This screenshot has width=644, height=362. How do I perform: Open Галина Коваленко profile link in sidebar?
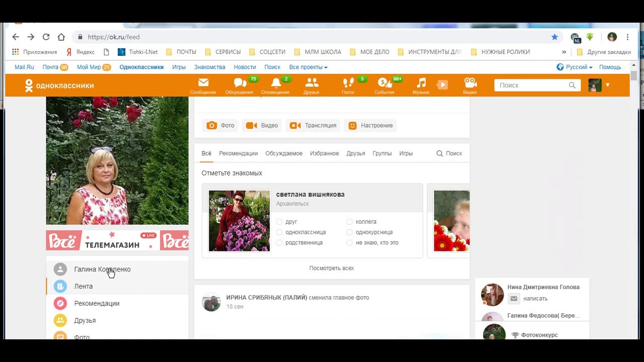click(102, 269)
